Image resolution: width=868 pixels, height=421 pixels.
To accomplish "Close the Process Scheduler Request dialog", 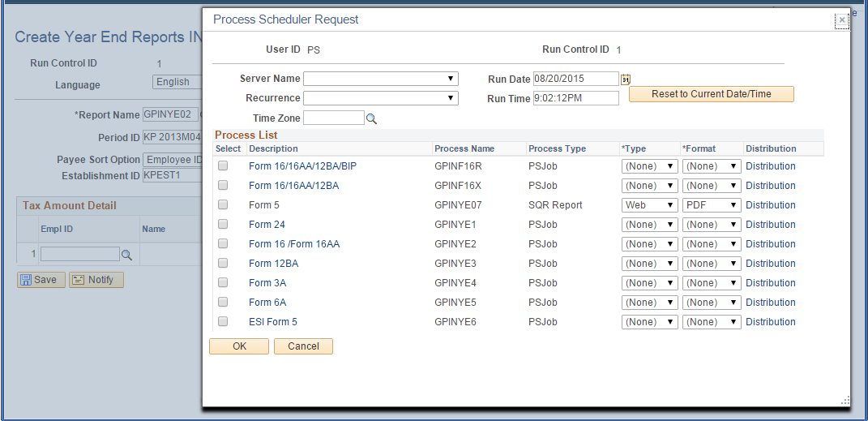I will [x=842, y=20].
